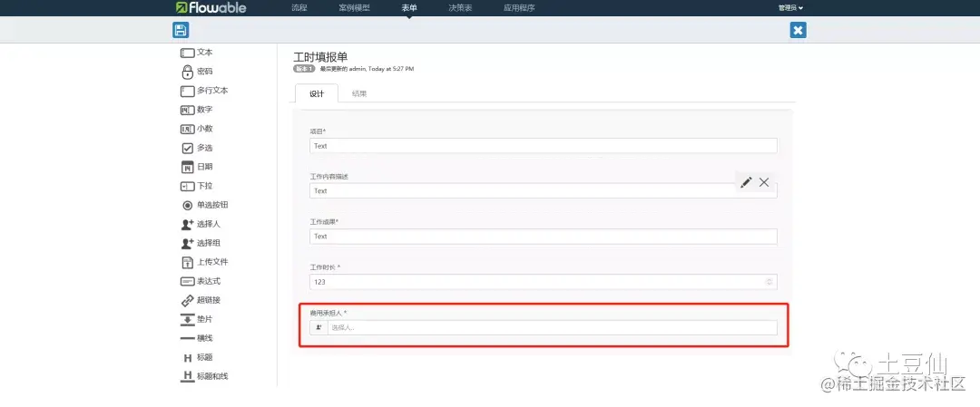Open the 案例模型 menu item

pos(355,8)
